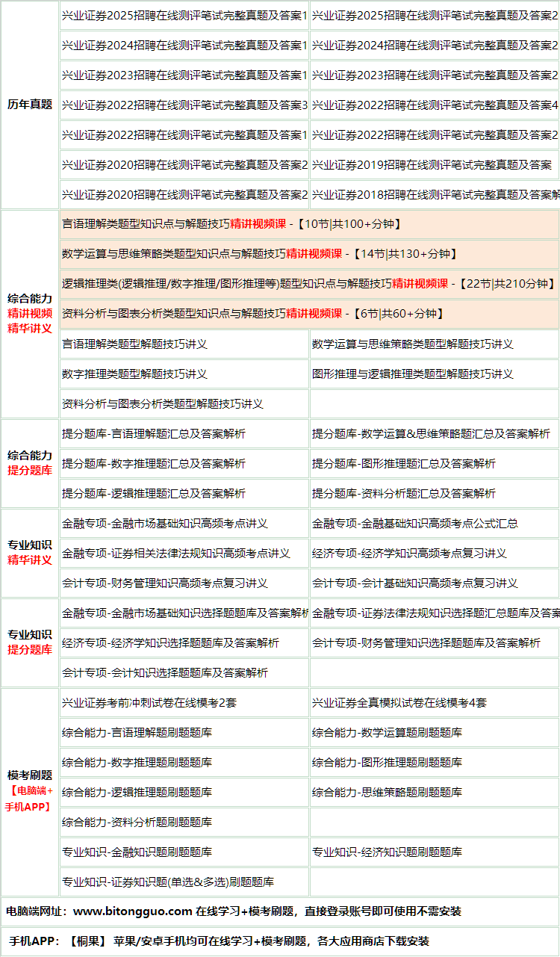Image resolution: width=560 pixels, height=957 pixels.
Task: Open '专业知识-证券知识题(单选&多选)刷题题库'
Action: tap(184, 882)
